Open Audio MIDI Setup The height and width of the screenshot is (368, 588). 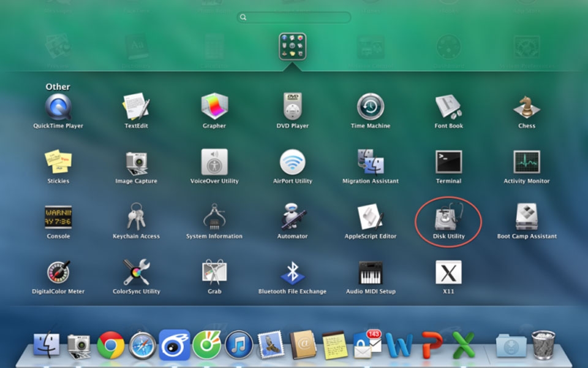371,272
